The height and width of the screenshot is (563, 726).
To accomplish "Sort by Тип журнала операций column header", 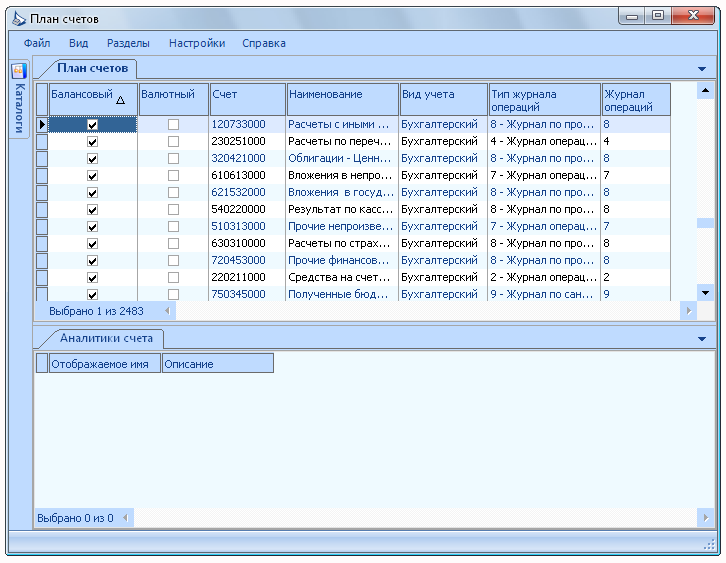I will [544, 100].
